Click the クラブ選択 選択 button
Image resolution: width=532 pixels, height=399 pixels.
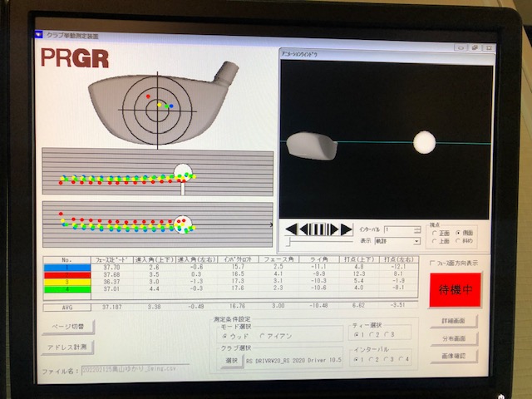pyautogui.click(x=231, y=361)
